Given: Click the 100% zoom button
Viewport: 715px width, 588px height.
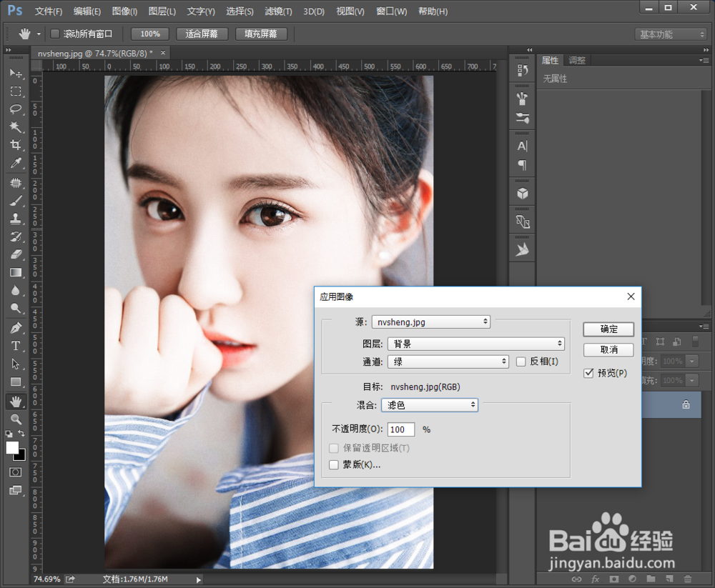Looking at the screenshot, I should click(x=150, y=34).
